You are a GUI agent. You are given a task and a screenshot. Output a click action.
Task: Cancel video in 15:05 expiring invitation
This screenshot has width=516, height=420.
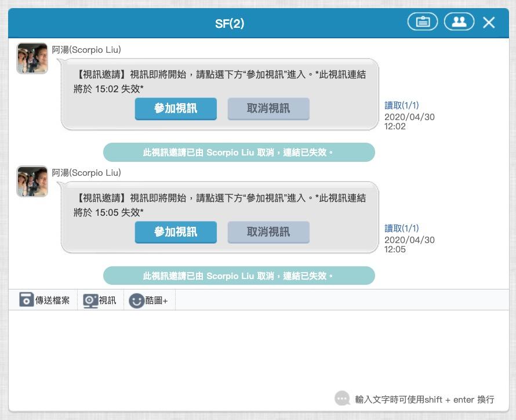268,232
